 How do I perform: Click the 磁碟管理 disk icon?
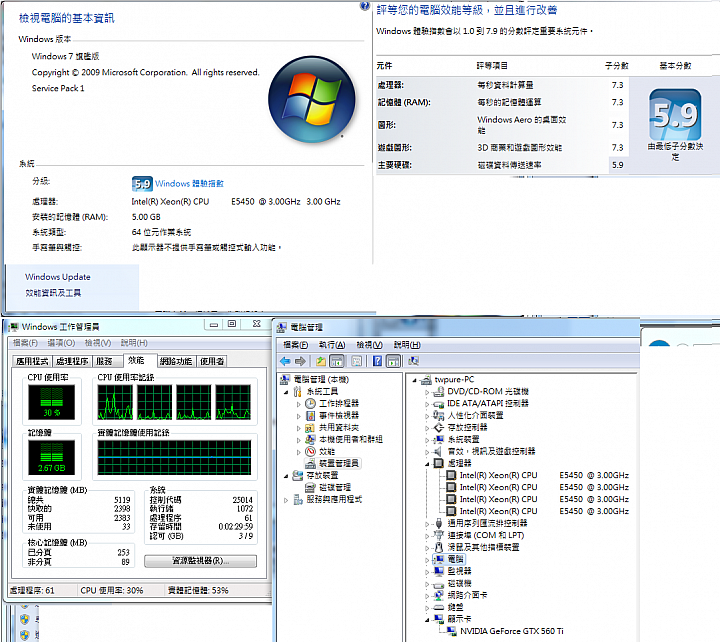point(311,487)
